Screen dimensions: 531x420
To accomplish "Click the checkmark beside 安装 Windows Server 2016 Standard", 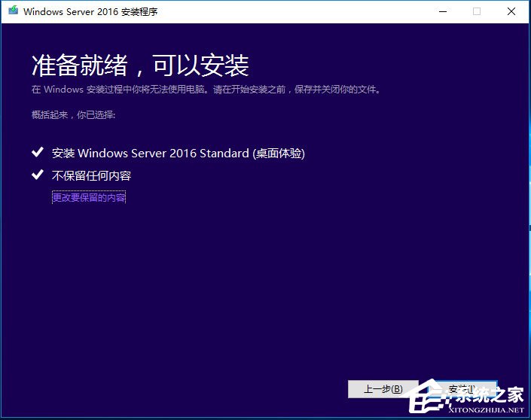I will 38,153.
